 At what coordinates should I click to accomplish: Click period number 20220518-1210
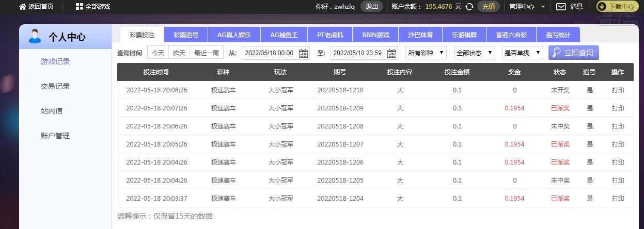pos(340,90)
